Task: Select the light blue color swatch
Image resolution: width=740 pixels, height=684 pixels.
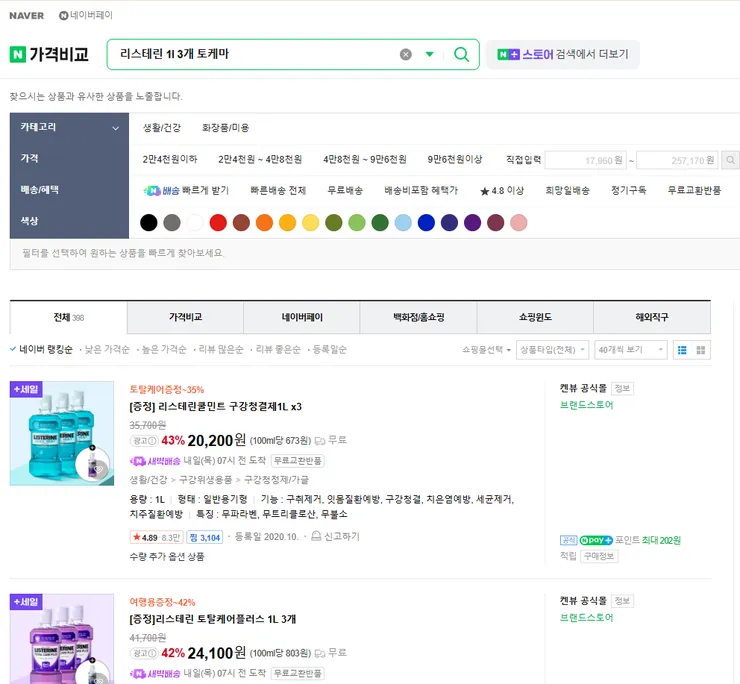Action: (x=403, y=222)
